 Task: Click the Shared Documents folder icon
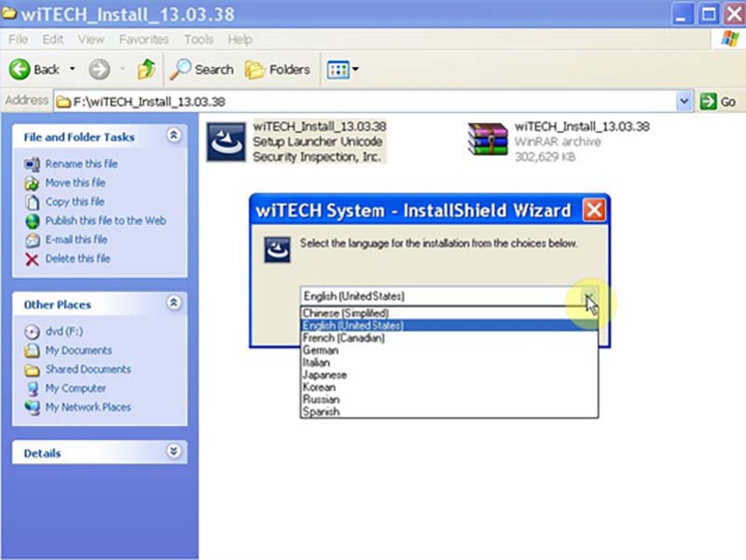[x=32, y=370]
